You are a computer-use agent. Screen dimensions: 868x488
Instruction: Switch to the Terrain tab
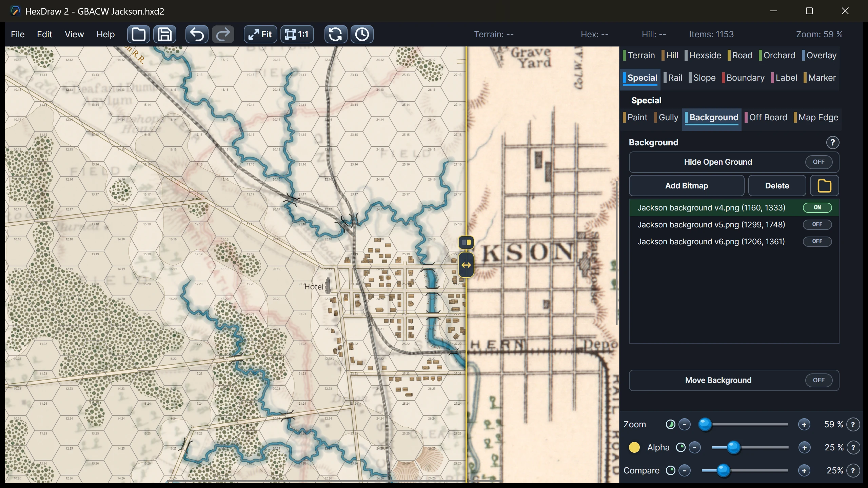click(x=639, y=55)
